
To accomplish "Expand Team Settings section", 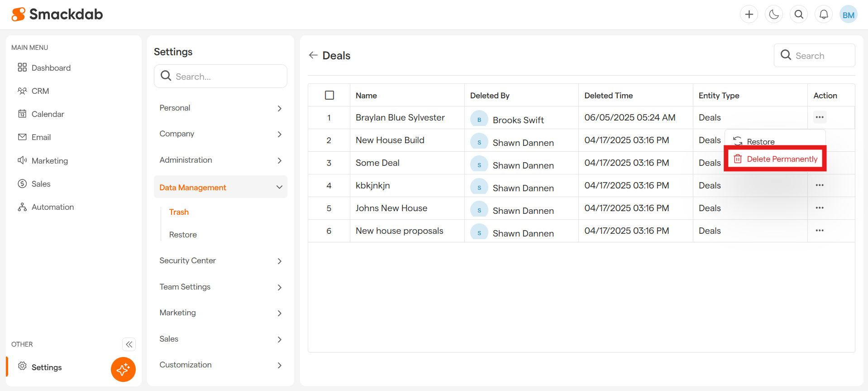I will (x=220, y=287).
